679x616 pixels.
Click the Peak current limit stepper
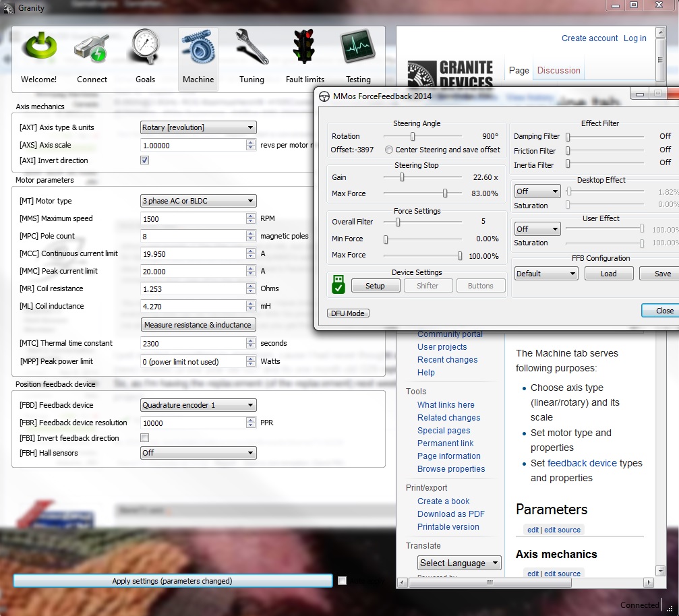pyautogui.click(x=251, y=271)
